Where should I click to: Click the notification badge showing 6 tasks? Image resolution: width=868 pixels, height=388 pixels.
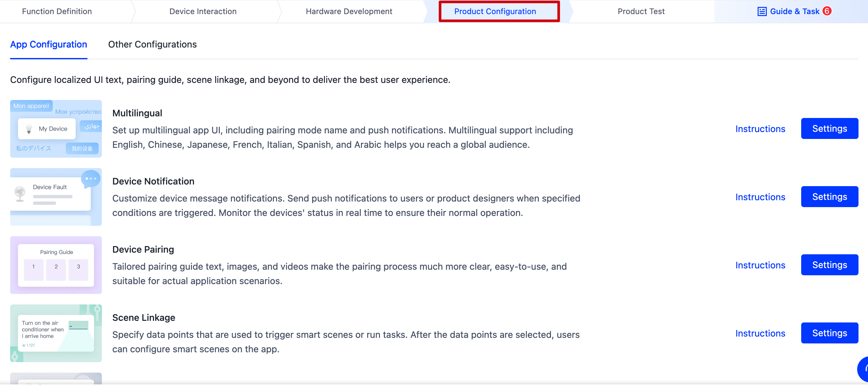(x=826, y=11)
